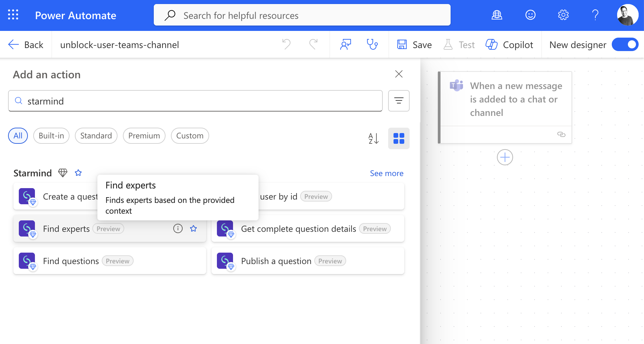Choose the user by id action

click(331, 197)
